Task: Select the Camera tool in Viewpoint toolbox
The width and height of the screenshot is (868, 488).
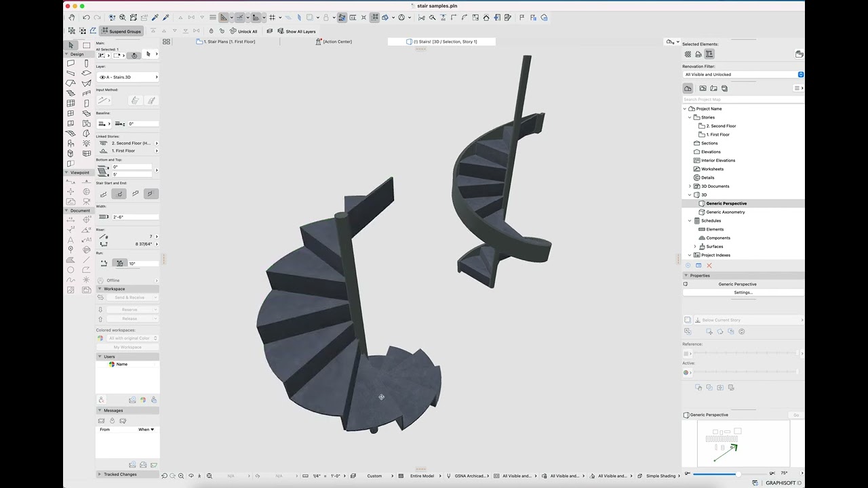Action: [x=87, y=201]
